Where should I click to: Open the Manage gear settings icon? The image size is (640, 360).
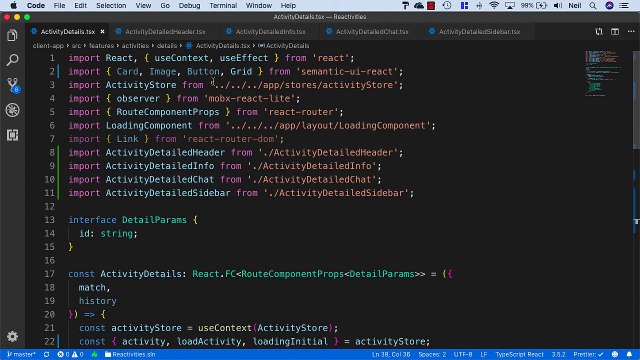click(12, 336)
